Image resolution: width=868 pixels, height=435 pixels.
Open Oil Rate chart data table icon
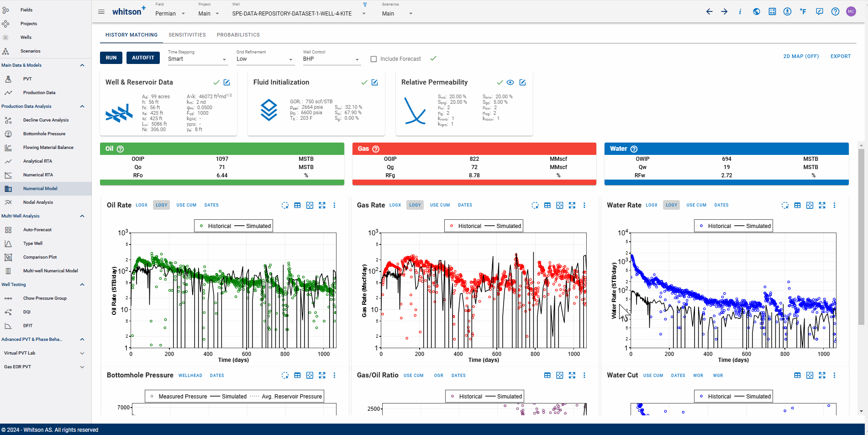point(297,206)
